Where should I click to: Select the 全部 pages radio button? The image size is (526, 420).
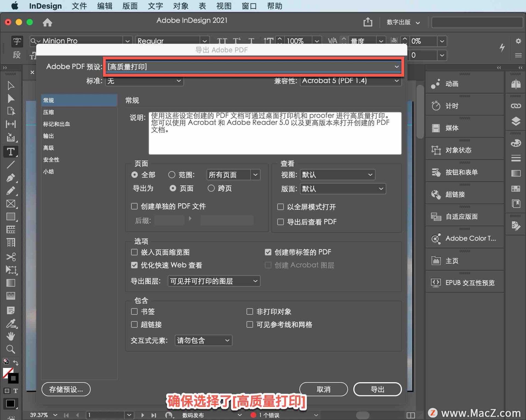coord(134,175)
